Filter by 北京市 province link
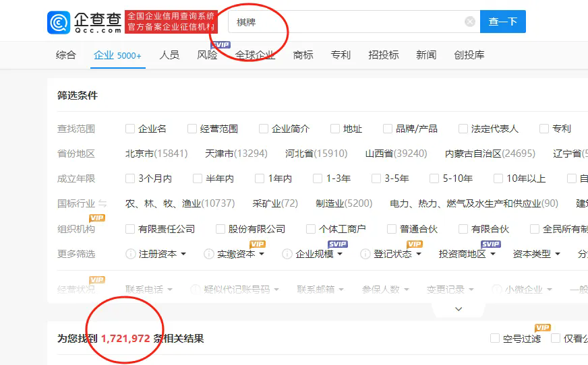The height and width of the screenshot is (365, 588). tap(156, 154)
